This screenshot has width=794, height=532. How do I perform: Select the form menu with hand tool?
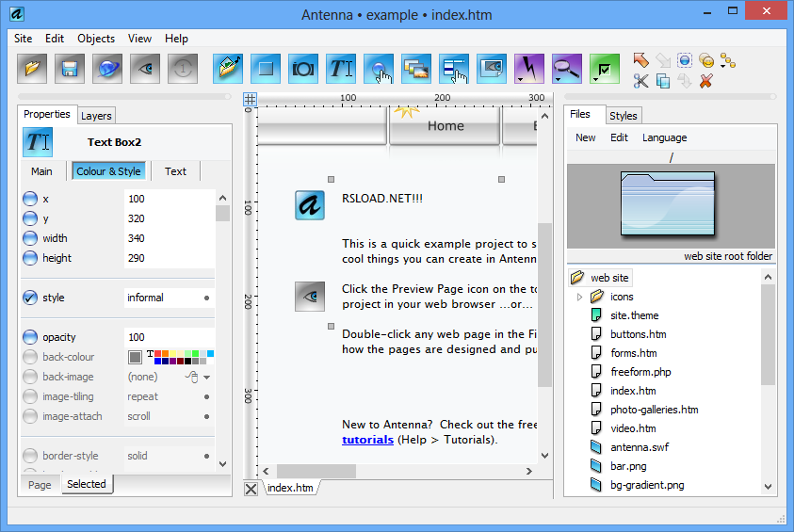454,69
